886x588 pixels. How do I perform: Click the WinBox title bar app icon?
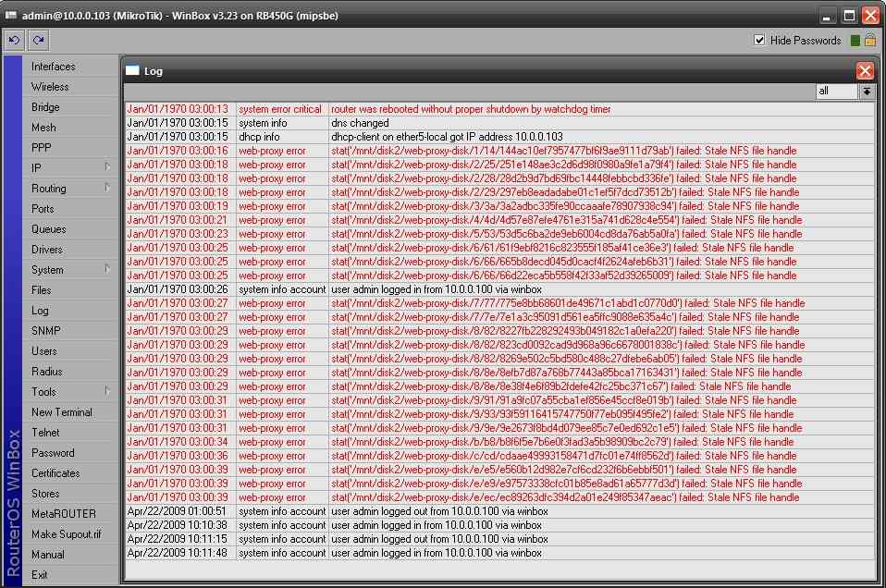[x=10, y=15]
